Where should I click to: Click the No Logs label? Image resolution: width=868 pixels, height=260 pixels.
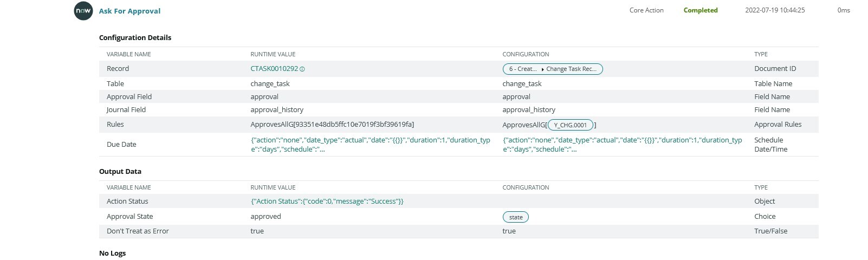112,253
